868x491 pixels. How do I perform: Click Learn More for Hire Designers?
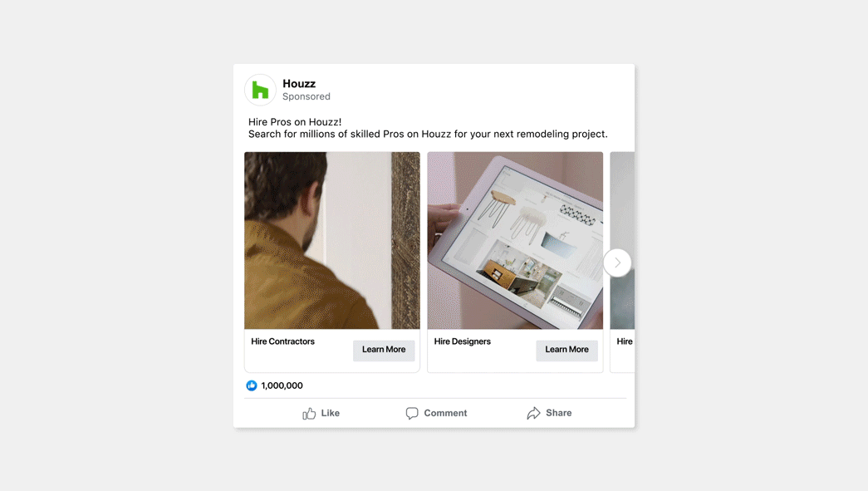[566, 350]
